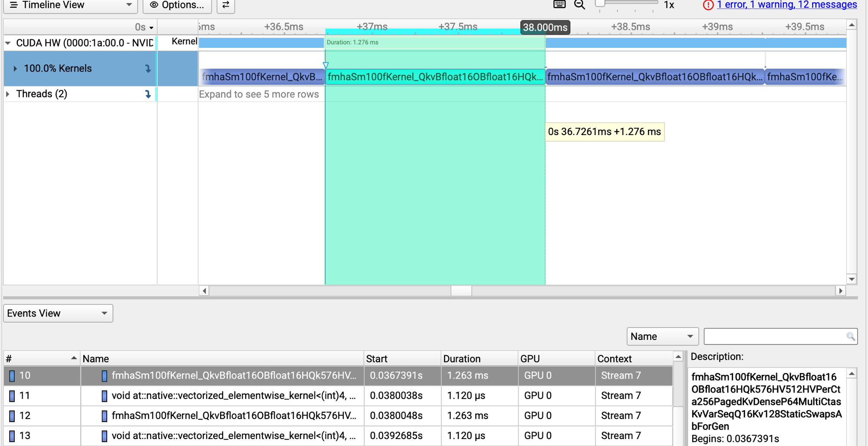
Task: Expand the Threads (2) row
Action: (8, 94)
